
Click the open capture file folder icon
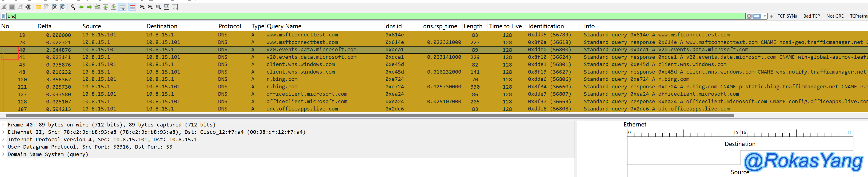tap(38, 7)
